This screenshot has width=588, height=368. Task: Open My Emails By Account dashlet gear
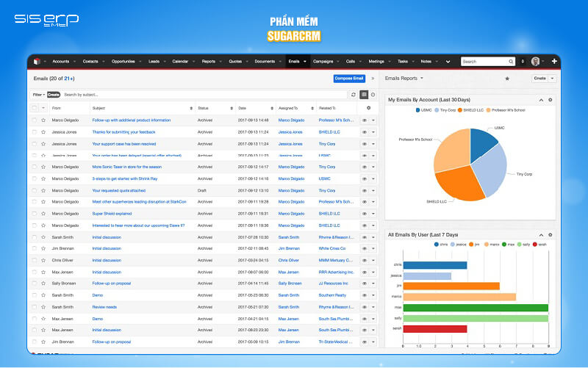(x=550, y=100)
